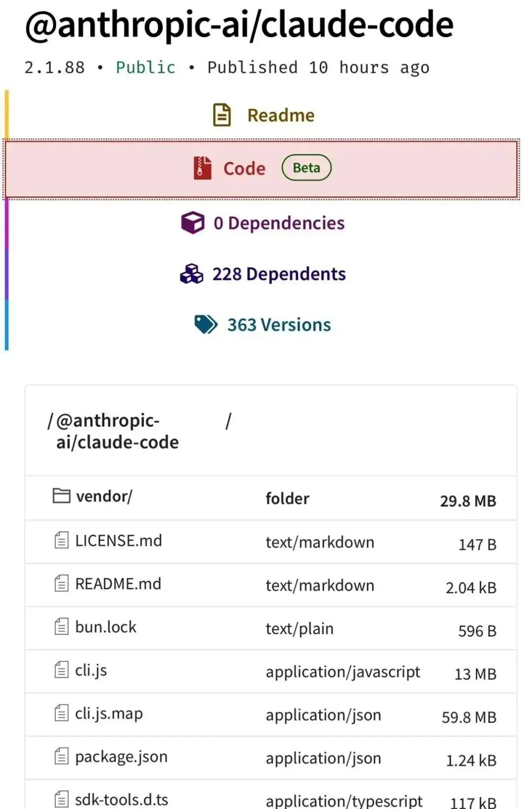This screenshot has width=532, height=809.
Task: Switch to the Readme tab
Action: pos(280,115)
